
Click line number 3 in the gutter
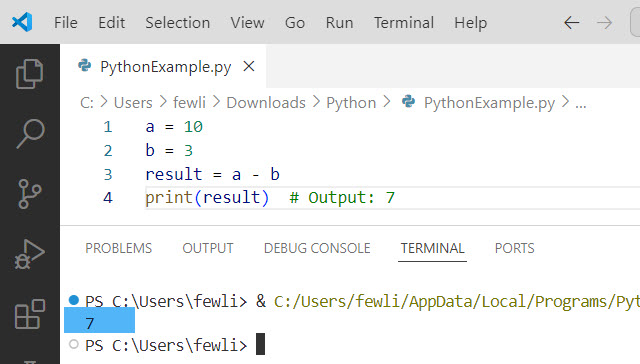tap(108, 174)
